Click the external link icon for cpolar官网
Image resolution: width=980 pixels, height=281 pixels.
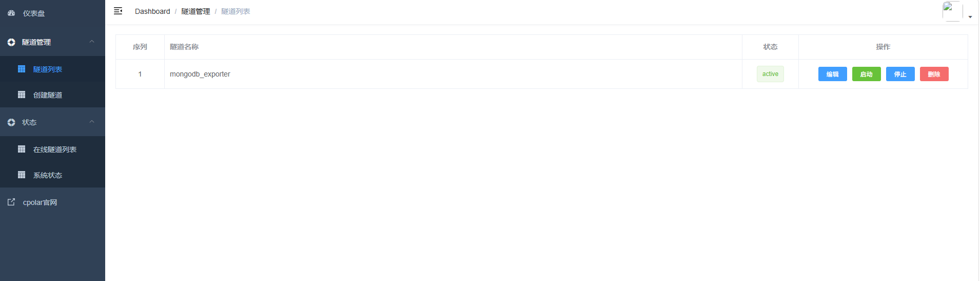click(11, 202)
